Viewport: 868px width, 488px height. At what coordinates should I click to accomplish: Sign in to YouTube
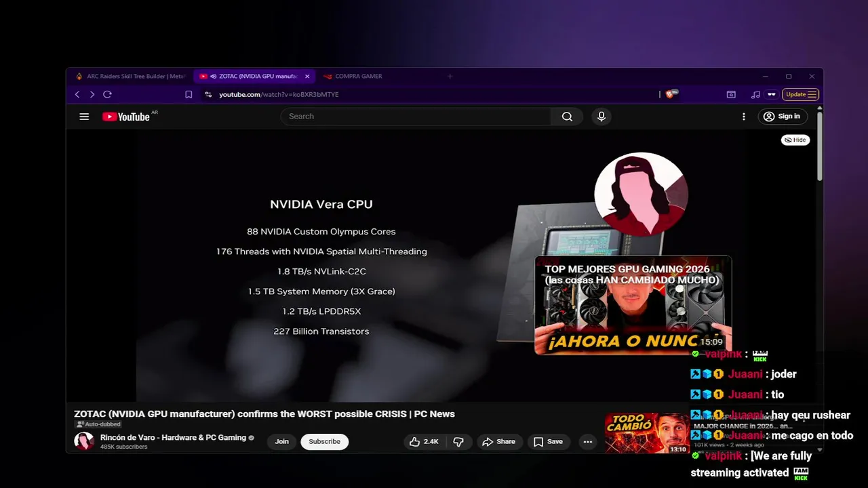(783, 117)
